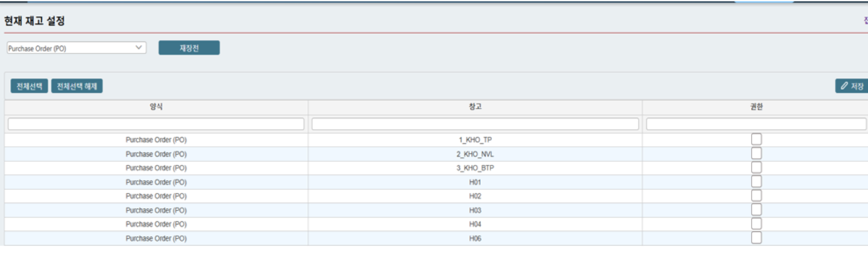Select the 1_KHO_TP warehouse cell
This screenshot has height=259, width=868.
click(x=475, y=140)
